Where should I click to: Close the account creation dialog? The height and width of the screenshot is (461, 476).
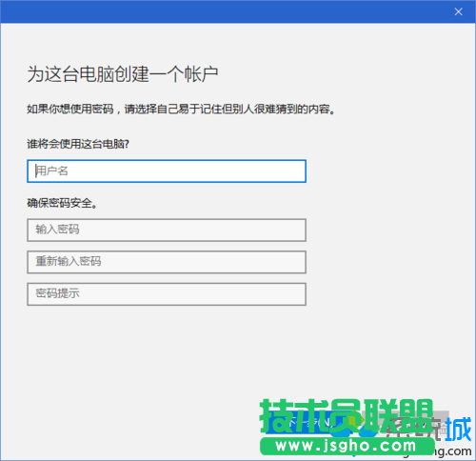click(458, 11)
